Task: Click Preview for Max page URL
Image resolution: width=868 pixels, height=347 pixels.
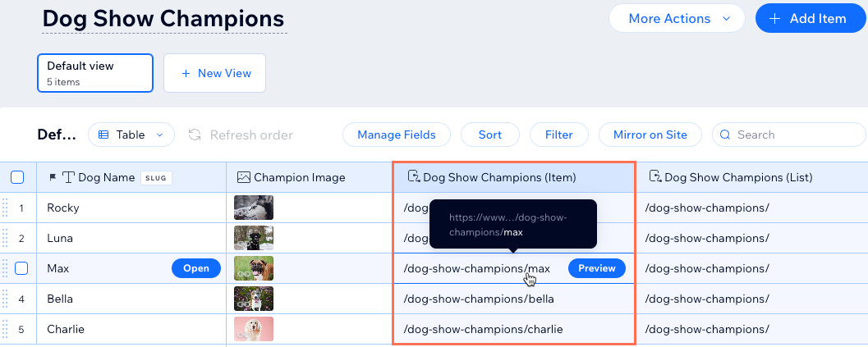Action: coord(597,268)
